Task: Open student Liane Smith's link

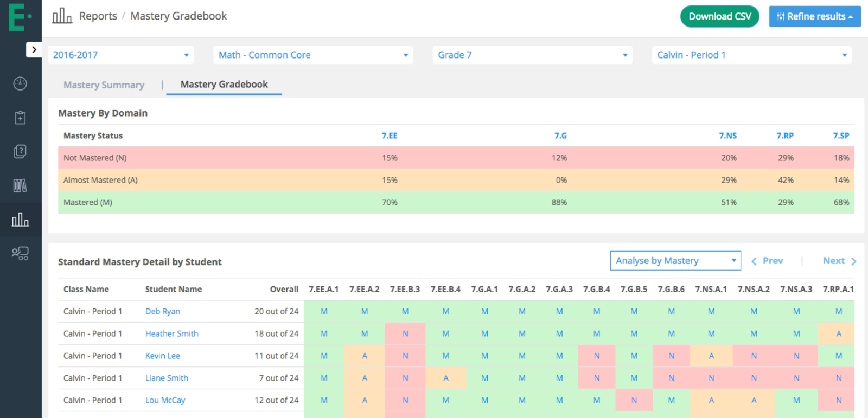Action: tap(167, 378)
